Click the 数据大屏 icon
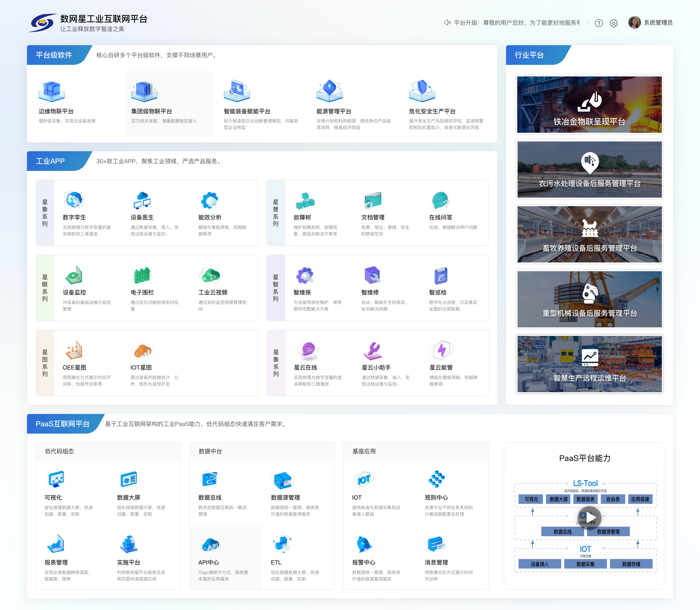The height and width of the screenshot is (610, 700). [129, 479]
